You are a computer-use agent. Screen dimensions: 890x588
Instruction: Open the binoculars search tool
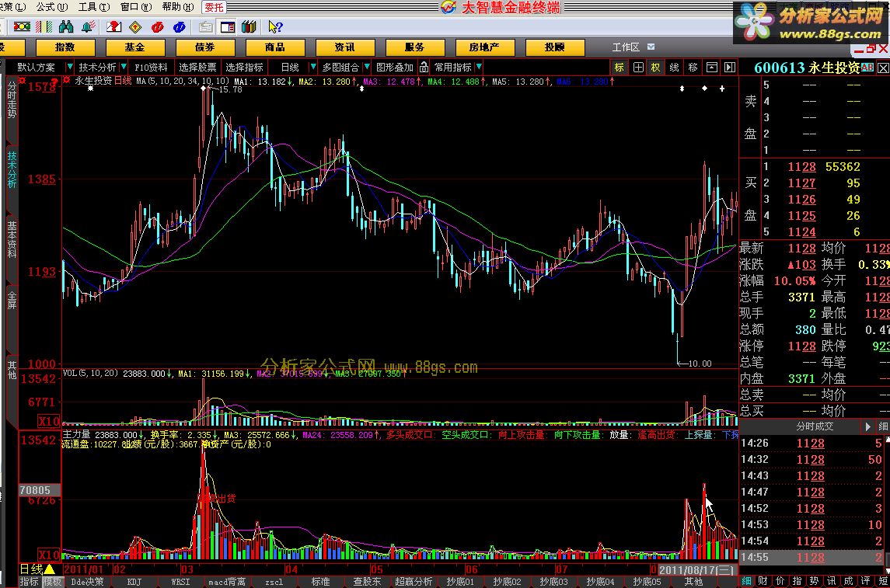pos(66,26)
